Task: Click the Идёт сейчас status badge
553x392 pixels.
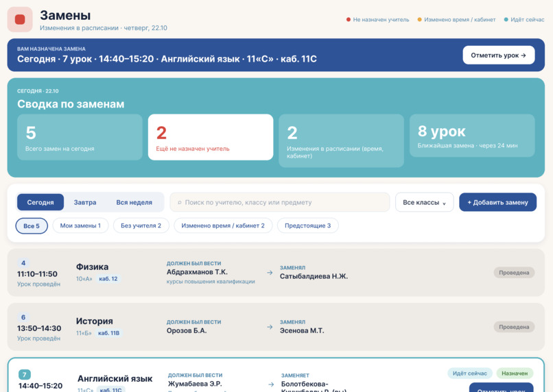Action: click(470, 373)
